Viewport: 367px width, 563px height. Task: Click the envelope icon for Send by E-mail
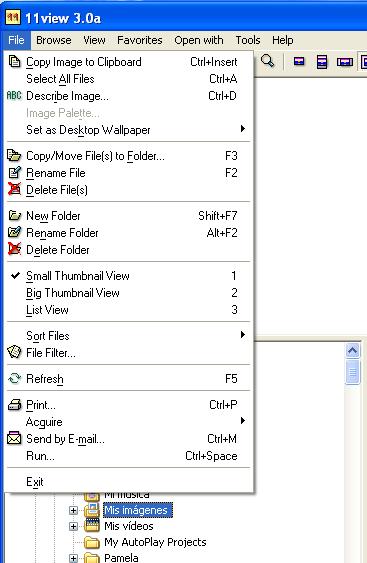pos(14,439)
